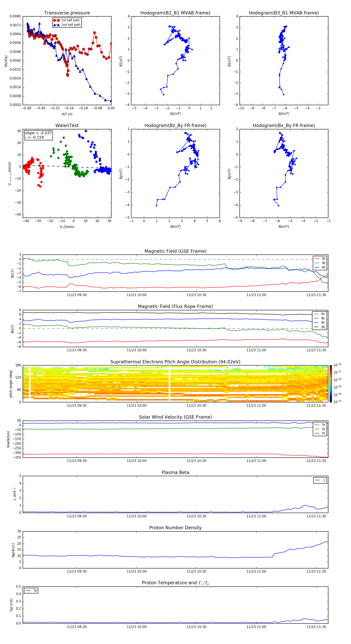Click the "Bz'" legend entry in flux rope panel
Screen dimensions: 351x644
click(320, 323)
